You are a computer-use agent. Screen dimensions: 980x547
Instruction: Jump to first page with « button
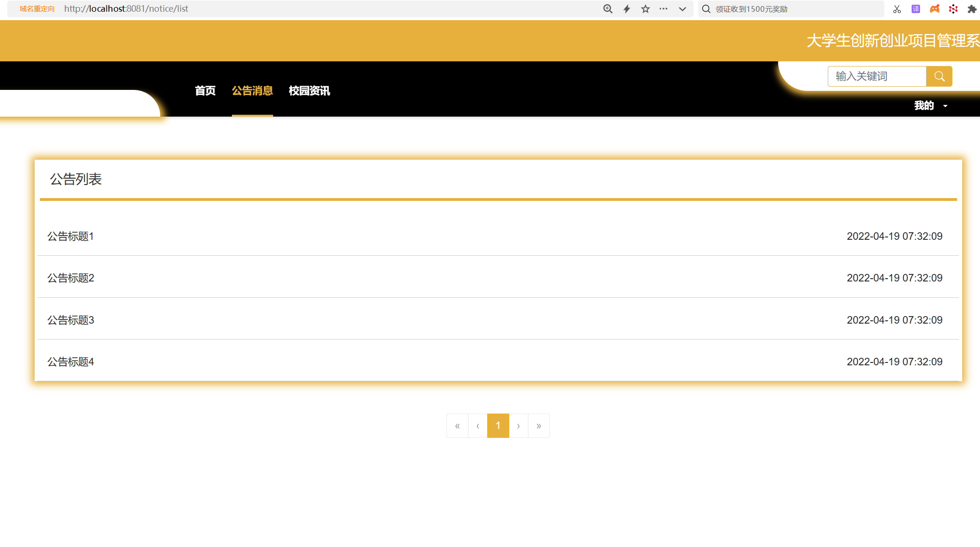click(458, 426)
